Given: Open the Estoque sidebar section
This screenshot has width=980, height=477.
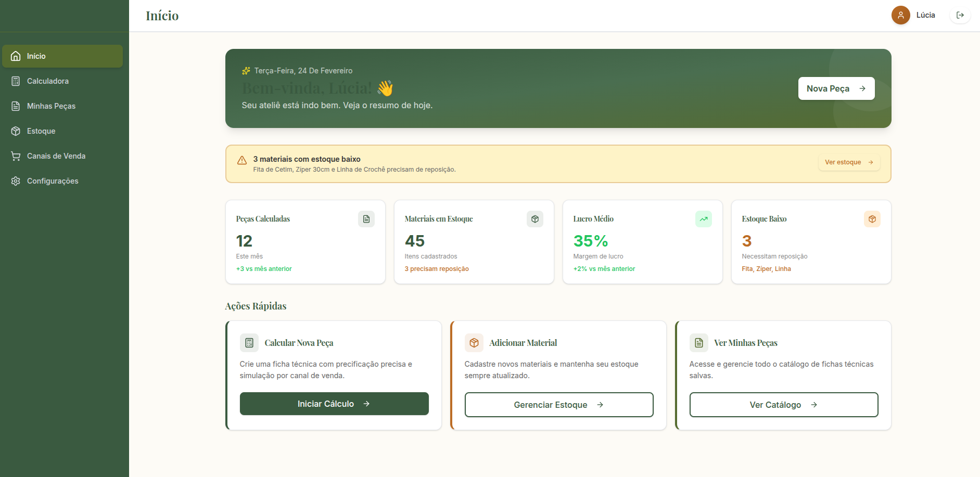Looking at the screenshot, I should point(41,131).
